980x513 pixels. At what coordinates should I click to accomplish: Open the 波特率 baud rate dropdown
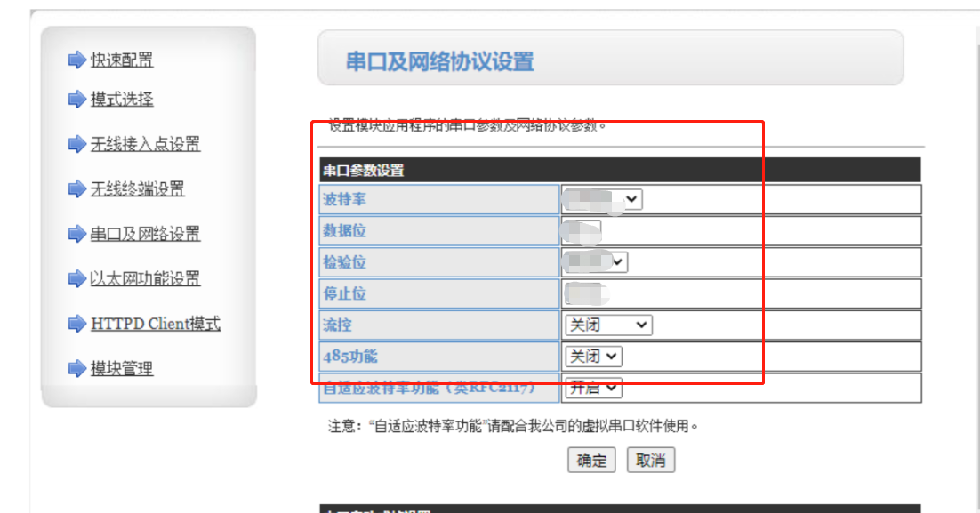pyautogui.click(x=604, y=200)
